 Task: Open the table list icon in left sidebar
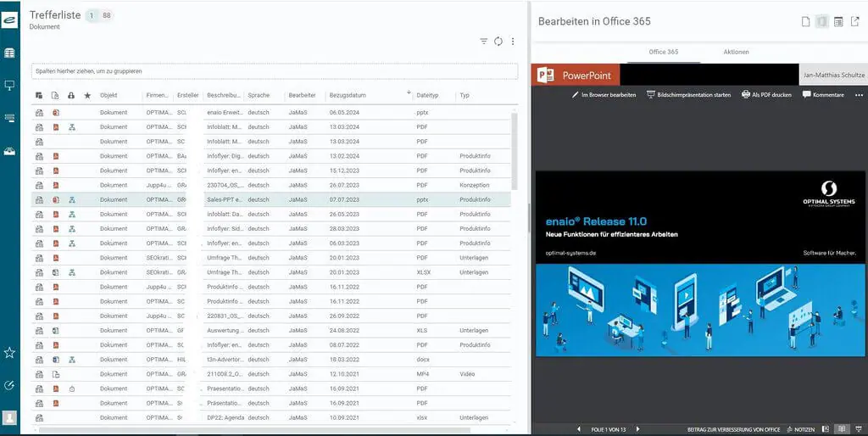(9, 53)
